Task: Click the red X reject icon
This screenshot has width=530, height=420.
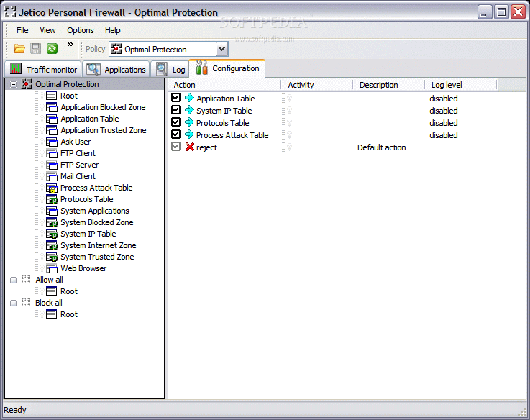Action: tap(190, 147)
